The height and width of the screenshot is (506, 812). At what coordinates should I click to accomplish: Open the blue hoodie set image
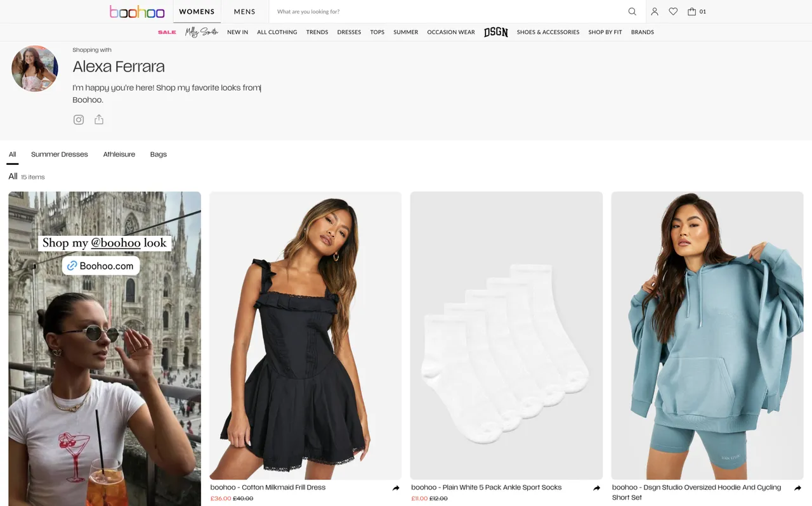pyautogui.click(x=707, y=335)
